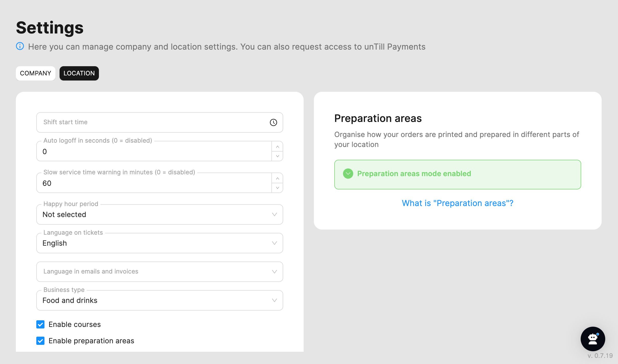Decrement Slow service time warning value
The width and height of the screenshot is (618, 364).
pyautogui.click(x=277, y=188)
